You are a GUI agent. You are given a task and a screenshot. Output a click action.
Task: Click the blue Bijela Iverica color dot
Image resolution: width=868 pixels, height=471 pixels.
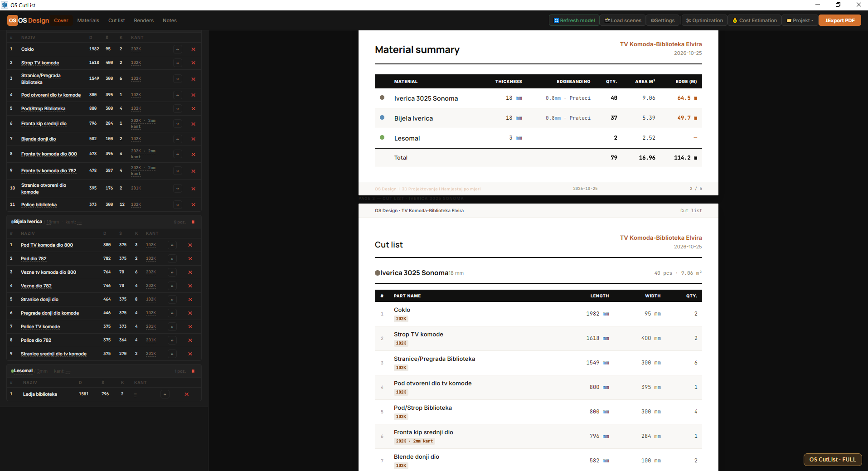pos(12,222)
